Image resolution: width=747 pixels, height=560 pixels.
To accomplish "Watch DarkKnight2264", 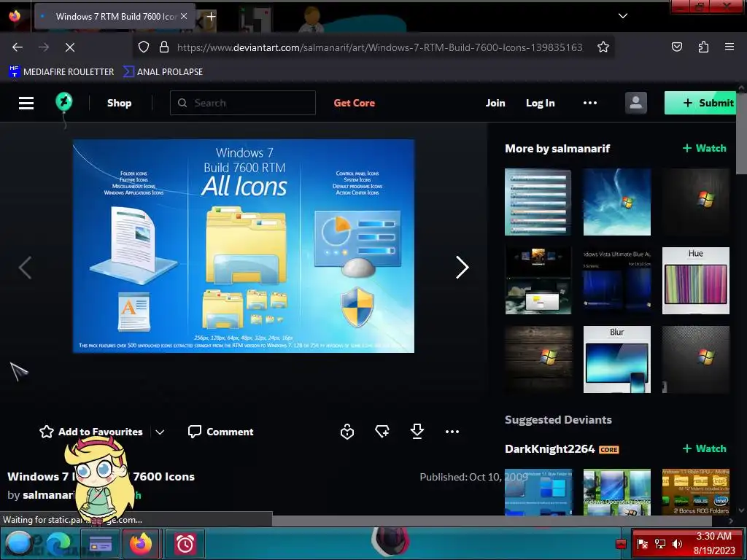I will click(705, 448).
